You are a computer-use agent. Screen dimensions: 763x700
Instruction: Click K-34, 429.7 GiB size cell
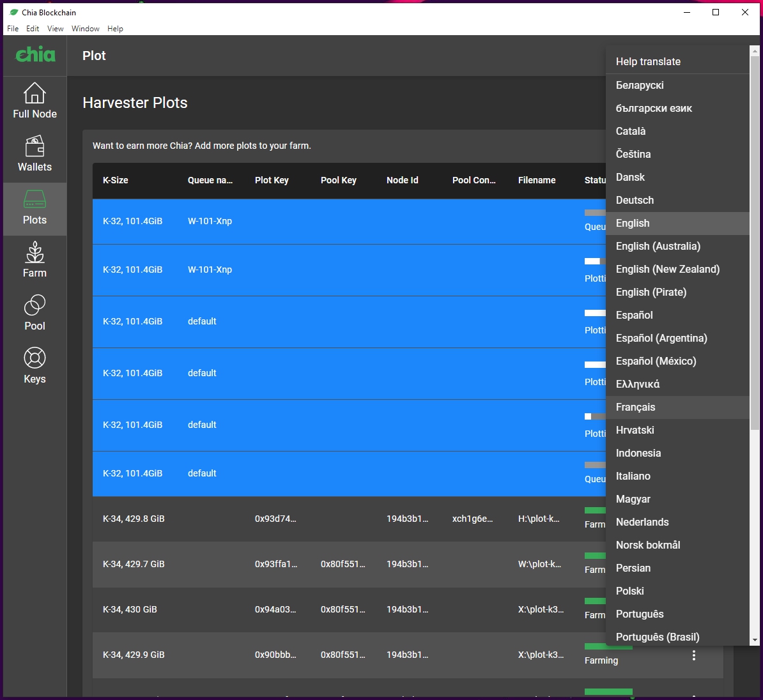134,565
